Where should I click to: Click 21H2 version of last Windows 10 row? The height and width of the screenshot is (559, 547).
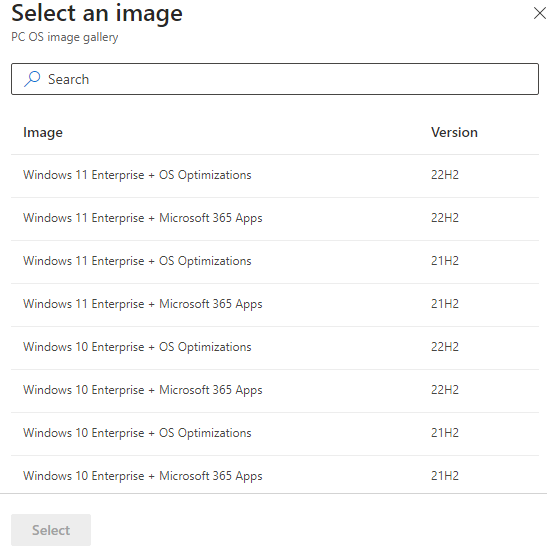445,476
